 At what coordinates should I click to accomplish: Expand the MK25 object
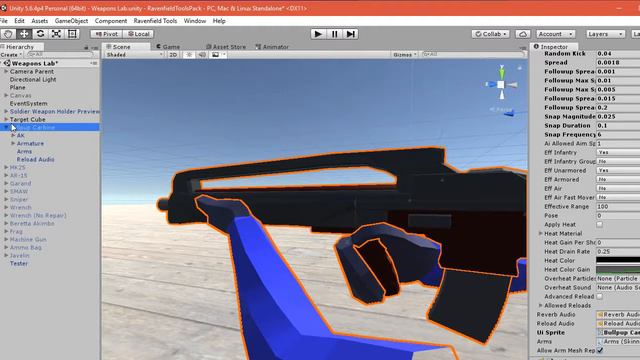[6, 167]
